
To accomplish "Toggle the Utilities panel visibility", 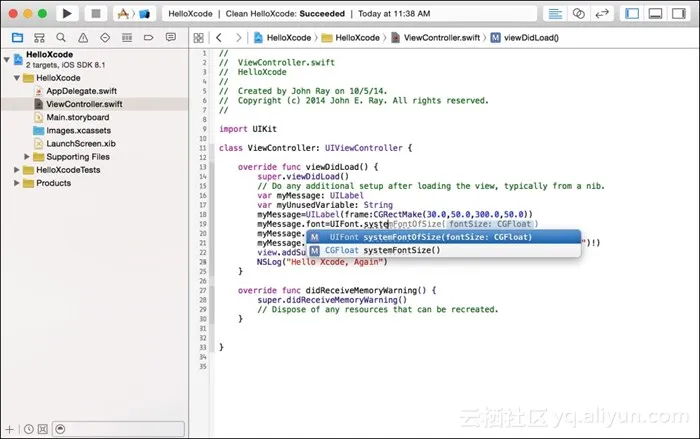I will (679, 14).
